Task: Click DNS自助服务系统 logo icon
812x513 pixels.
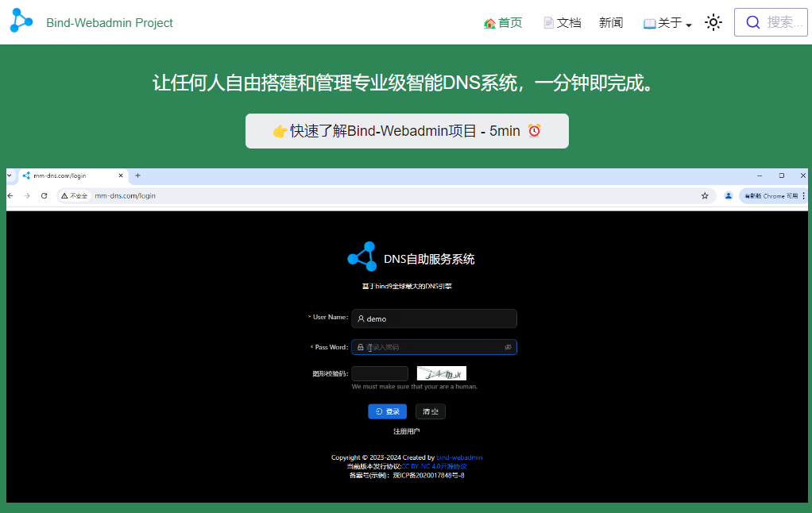Action: [x=362, y=256]
